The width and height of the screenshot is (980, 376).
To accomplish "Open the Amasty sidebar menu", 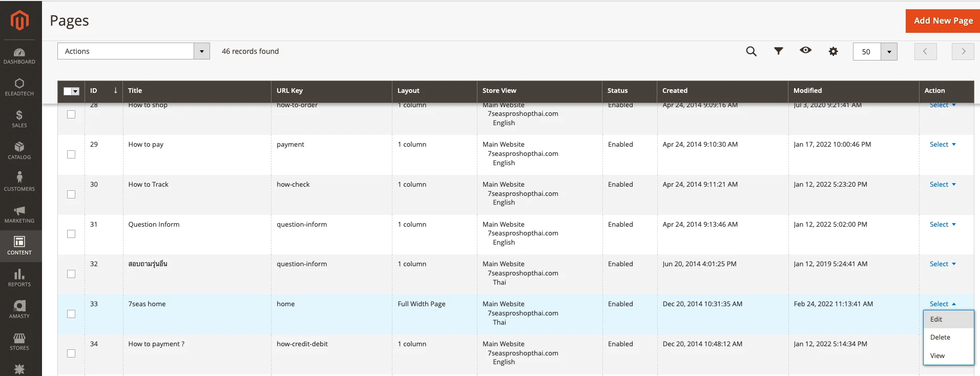I will point(19,310).
